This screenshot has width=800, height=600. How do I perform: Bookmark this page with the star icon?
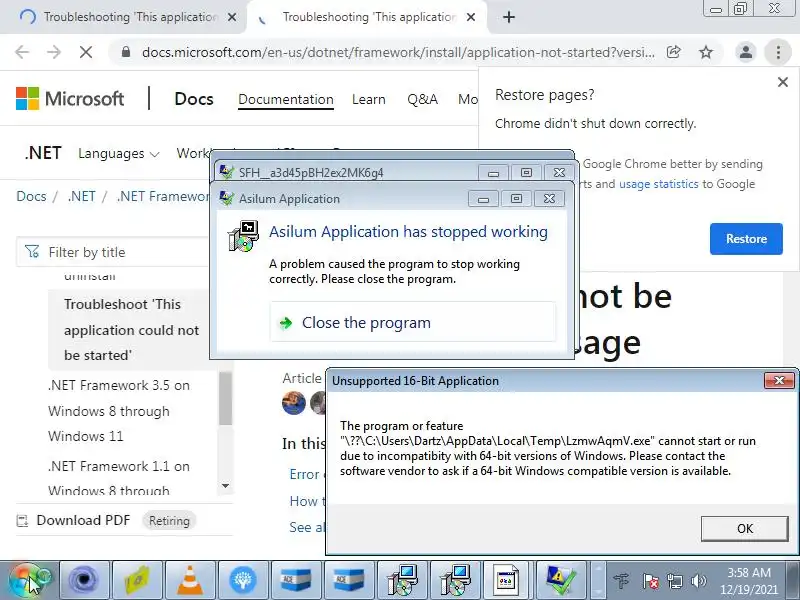coord(706,52)
